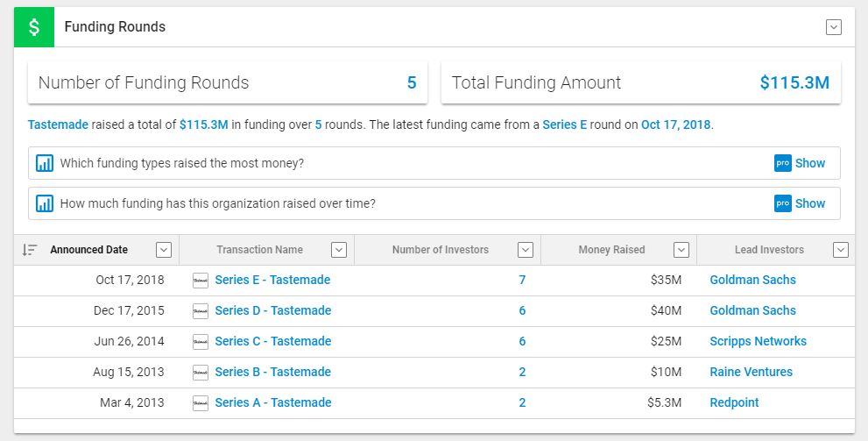This screenshot has width=868, height=441.
Task: Click the green dollar sign Funding Rounds icon
Action: click(x=34, y=27)
